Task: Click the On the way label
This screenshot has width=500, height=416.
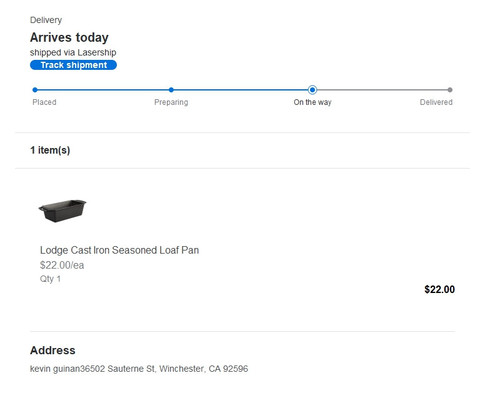Action: 312,102
